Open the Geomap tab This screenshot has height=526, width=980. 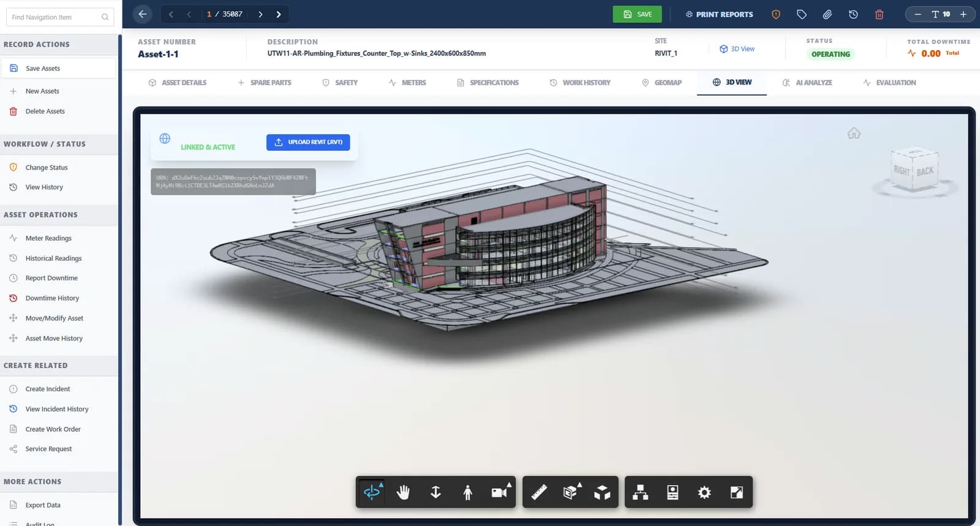(661, 83)
